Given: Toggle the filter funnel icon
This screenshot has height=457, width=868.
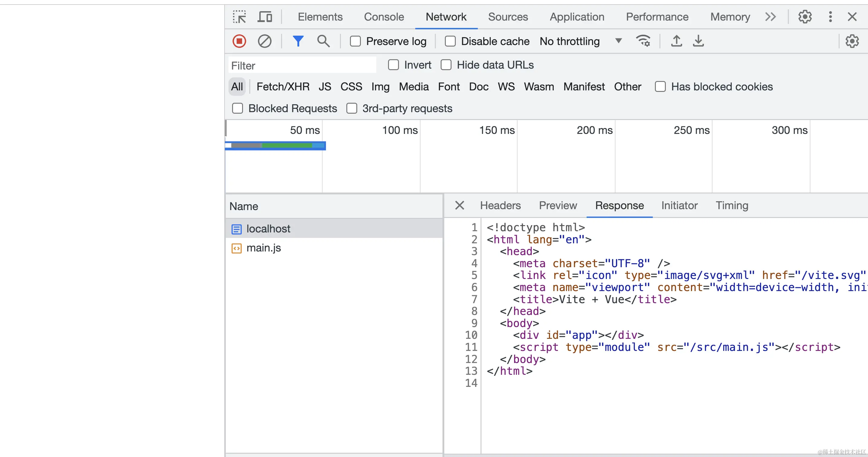Looking at the screenshot, I should pos(298,41).
